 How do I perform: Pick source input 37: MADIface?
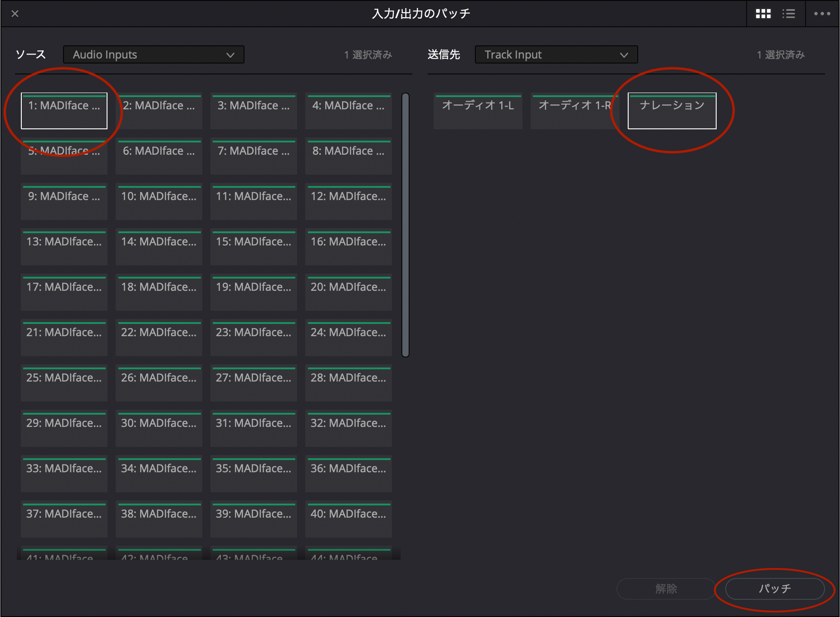(x=64, y=519)
